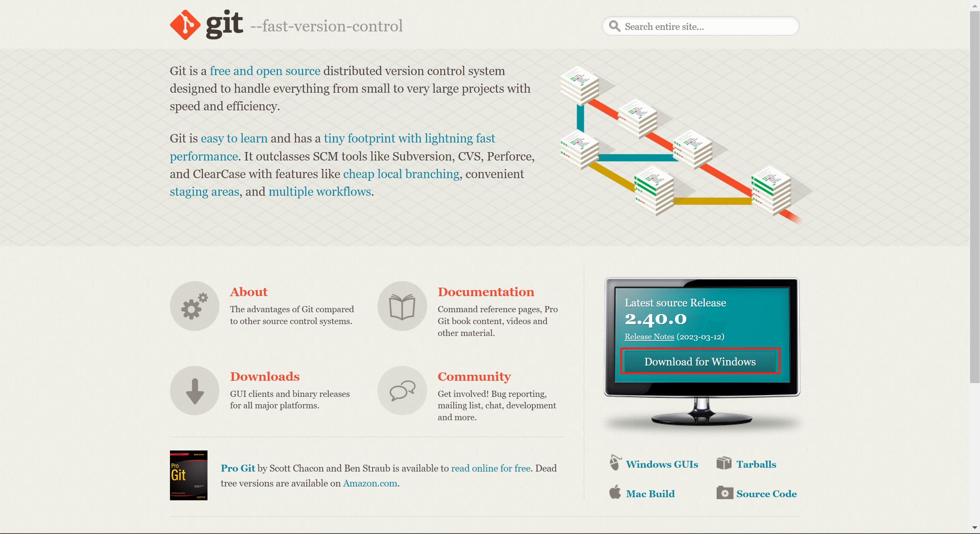Image resolution: width=980 pixels, height=534 pixels.
Task: Click the read online for free link
Action: (x=491, y=469)
